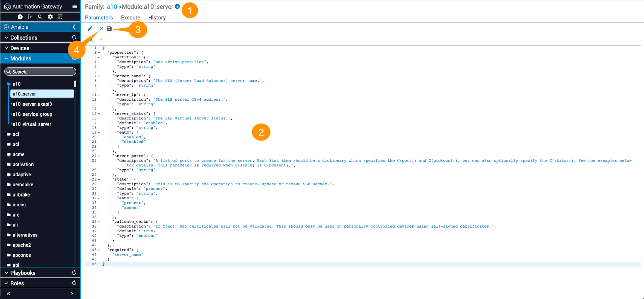Collapse the sidebar with double-left arrows
Viewport: 644px width, 299px height.
point(8,294)
